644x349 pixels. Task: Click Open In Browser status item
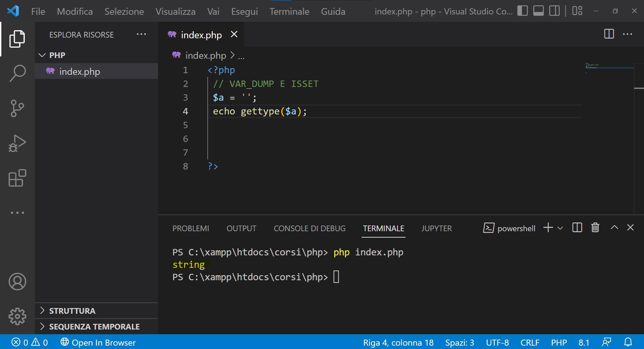[x=98, y=342]
